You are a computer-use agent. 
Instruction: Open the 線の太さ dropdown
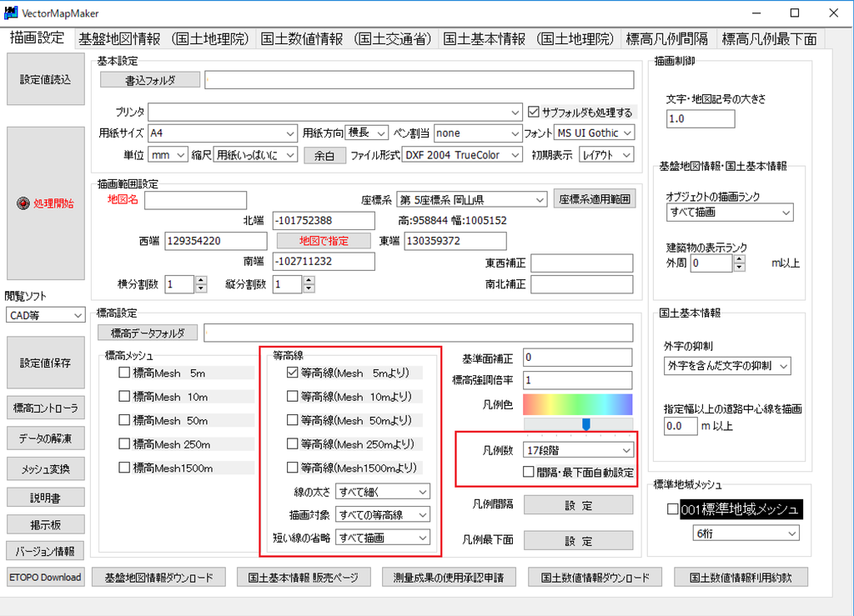(x=422, y=492)
